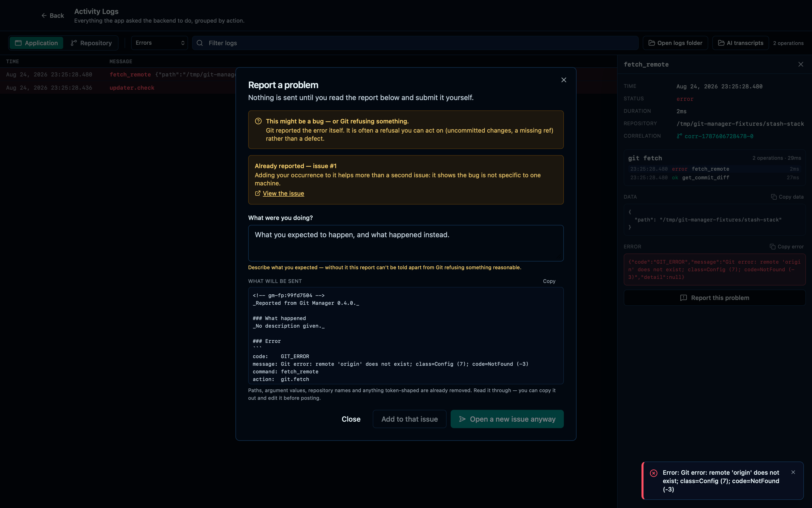Click the red error JSON box in side panel
Image resolution: width=812 pixels, height=508 pixels.
pyautogui.click(x=714, y=269)
